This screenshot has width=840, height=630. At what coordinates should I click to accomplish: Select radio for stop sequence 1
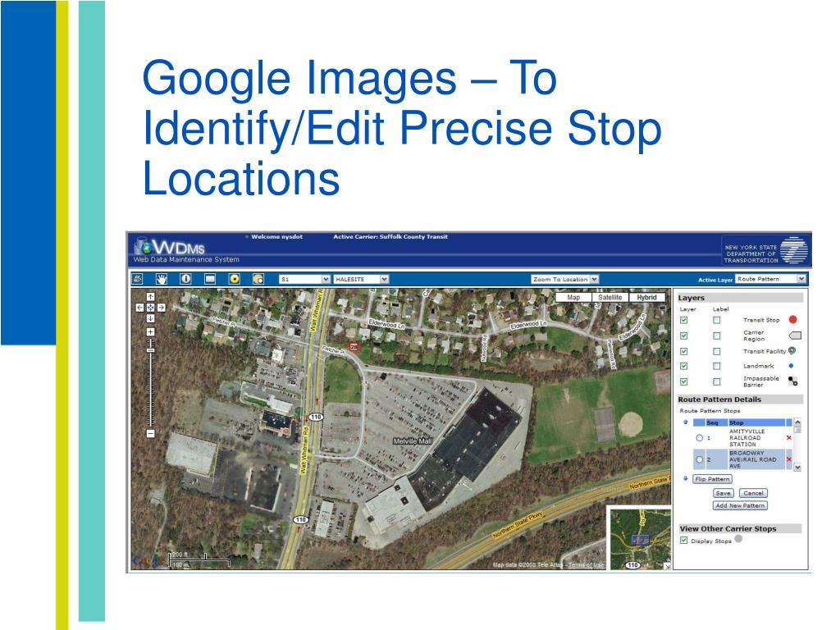pyautogui.click(x=699, y=438)
